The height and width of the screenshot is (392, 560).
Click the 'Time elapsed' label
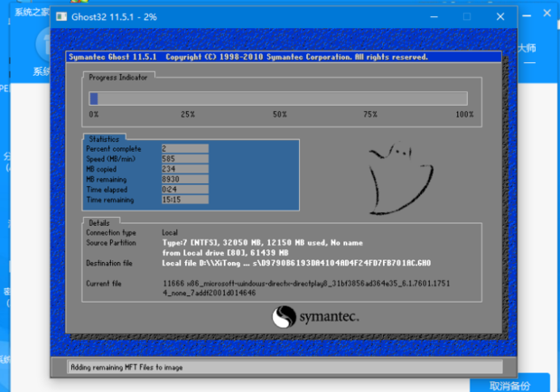click(107, 190)
